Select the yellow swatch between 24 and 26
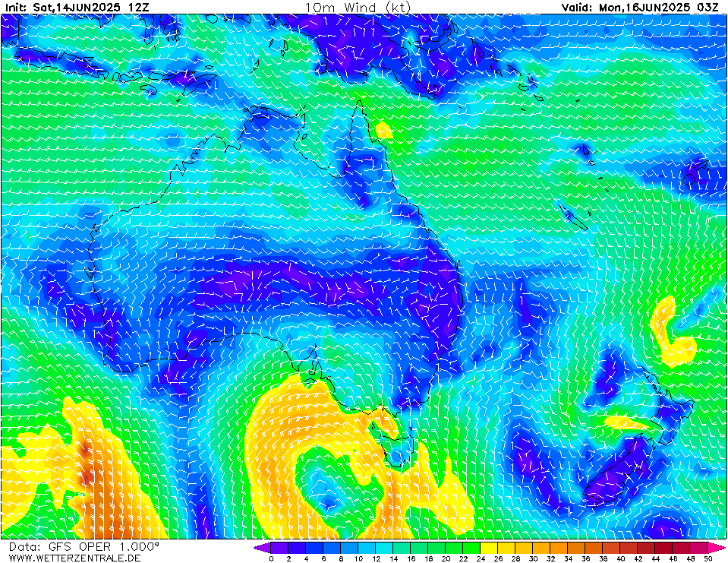Screen dimensions: 728x563 pos(490,548)
